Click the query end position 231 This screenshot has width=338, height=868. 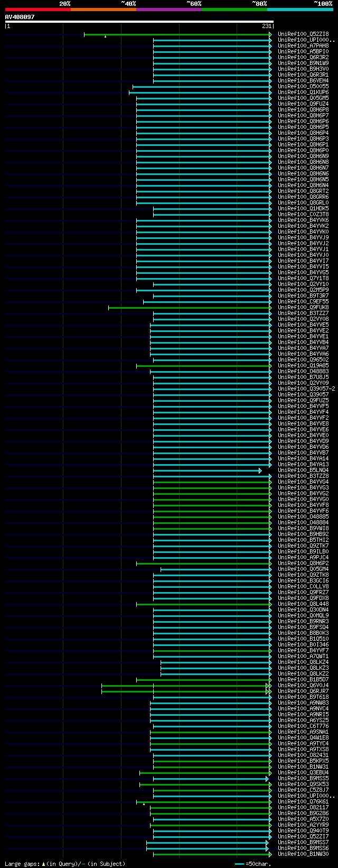(266, 26)
